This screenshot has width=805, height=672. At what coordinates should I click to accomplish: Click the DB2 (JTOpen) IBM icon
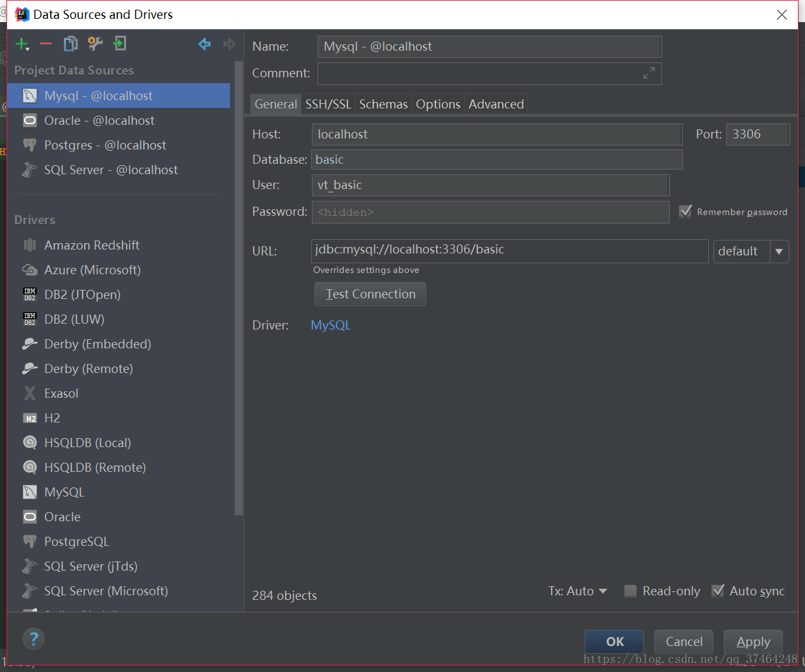(30, 294)
